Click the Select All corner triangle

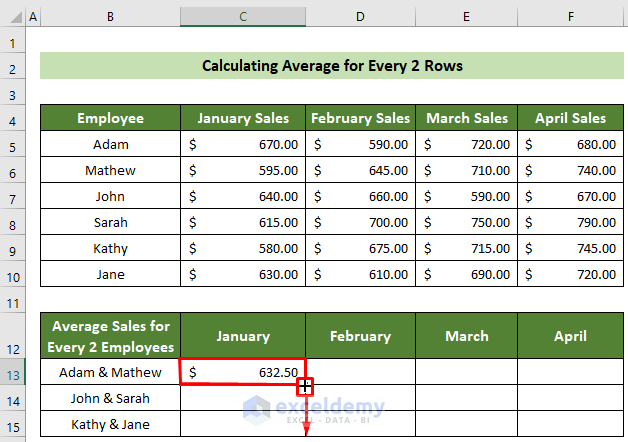pos(12,18)
